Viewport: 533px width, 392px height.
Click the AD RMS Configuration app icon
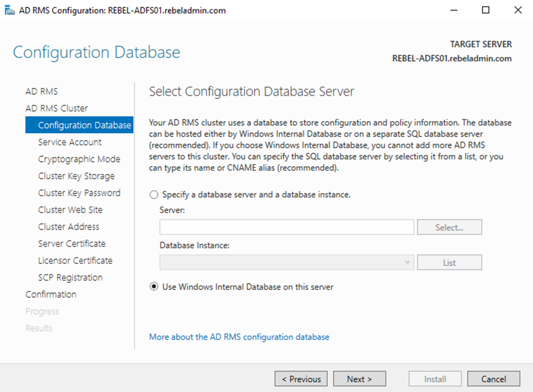10,10
